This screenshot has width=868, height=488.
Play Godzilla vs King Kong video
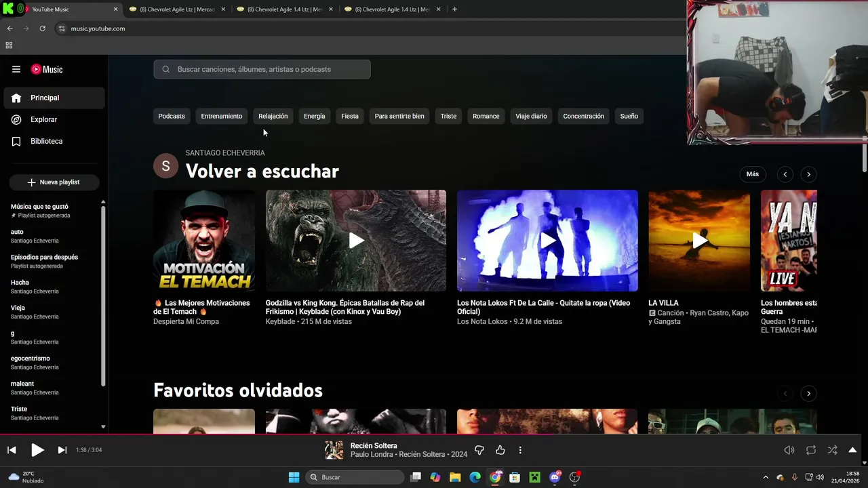tap(356, 241)
